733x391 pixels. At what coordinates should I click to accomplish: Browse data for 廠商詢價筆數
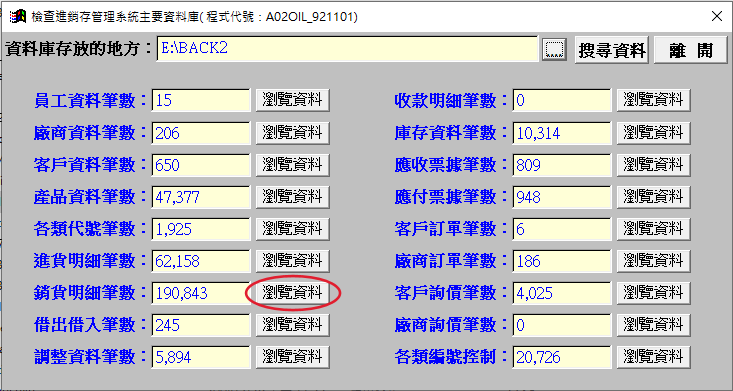[x=653, y=324]
